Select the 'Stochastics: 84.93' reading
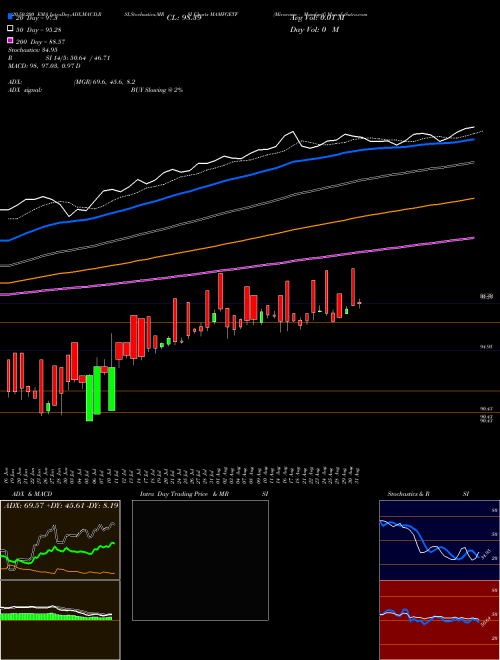This screenshot has height=660, width=500. [x=33, y=51]
